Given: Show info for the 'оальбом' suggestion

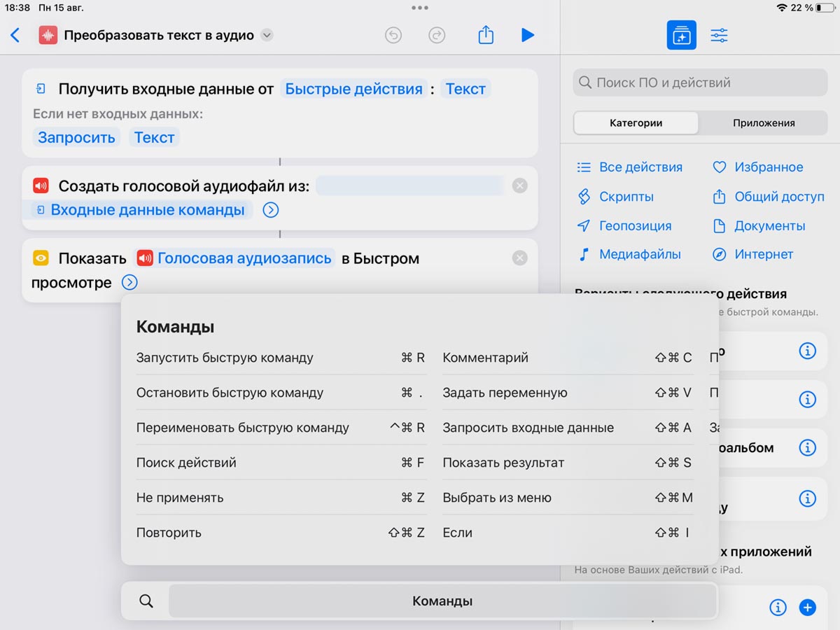Looking at the screenshot, I should click(807, 447).
